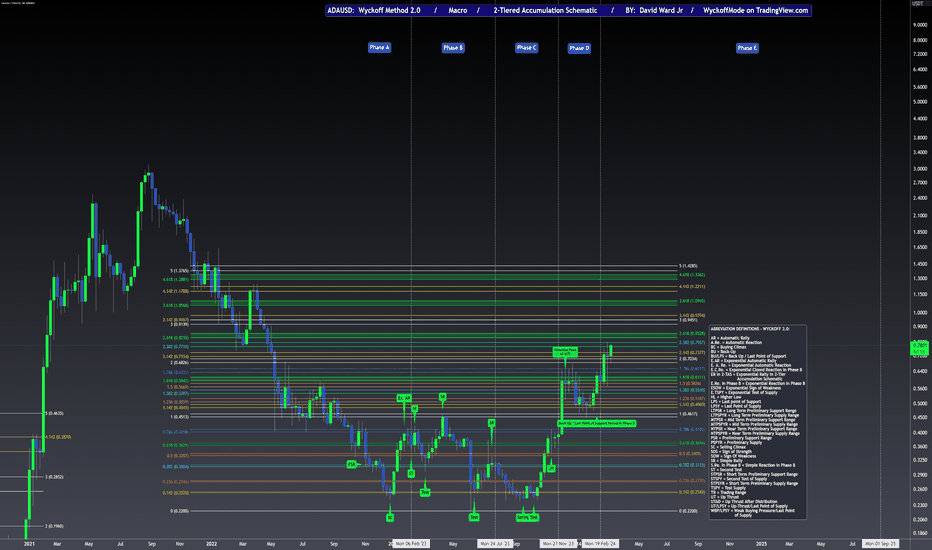This screenshot has height=550, width=932.
Task: Select the 1 (0.4513) Fibonacci level label
Action: (x=180, y=417)
